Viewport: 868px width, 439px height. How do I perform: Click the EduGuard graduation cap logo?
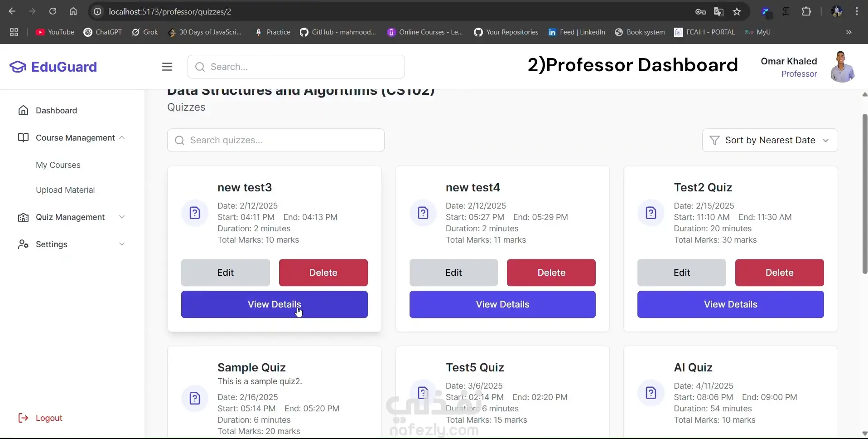(x=18, y=67)
